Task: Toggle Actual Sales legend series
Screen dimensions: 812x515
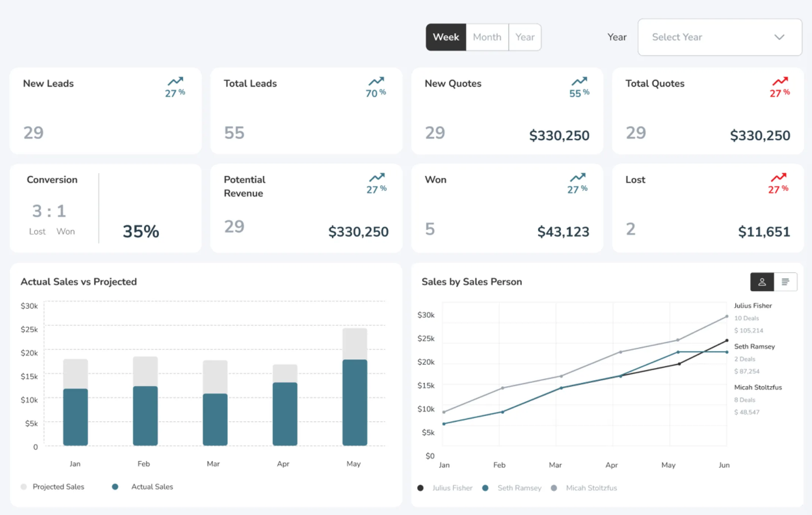Action: point(151,487)
